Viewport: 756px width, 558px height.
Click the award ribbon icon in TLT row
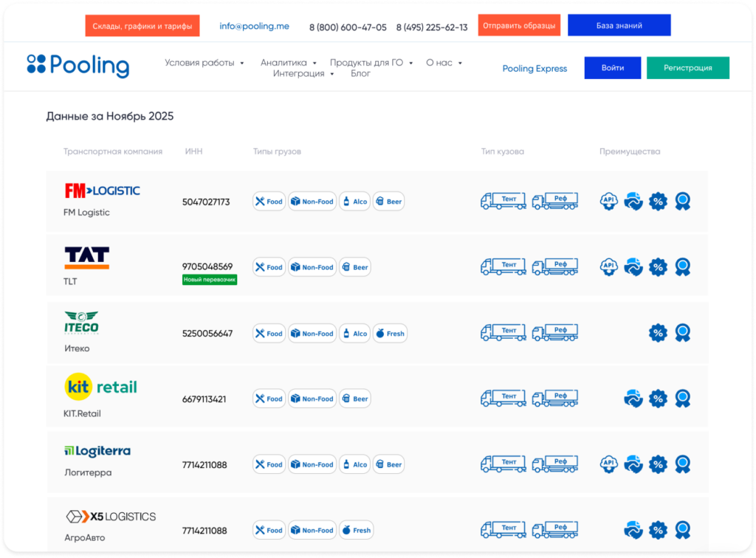pos(683,267)
